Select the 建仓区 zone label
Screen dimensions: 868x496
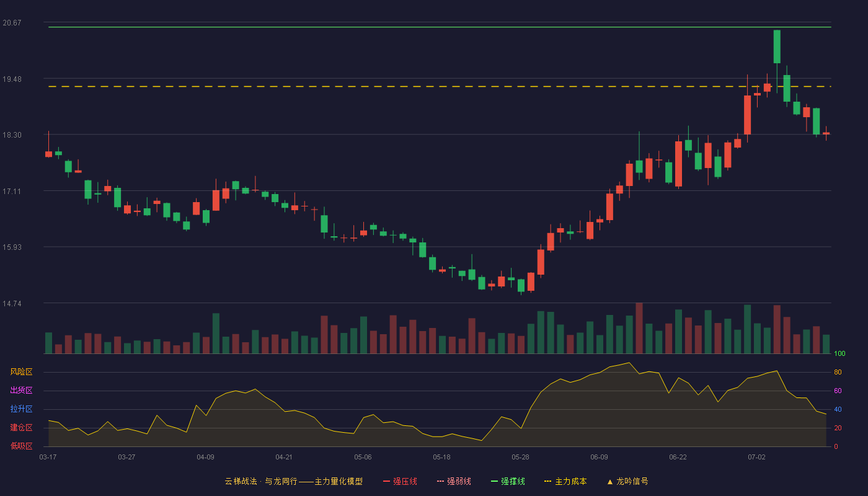[22, 428]
